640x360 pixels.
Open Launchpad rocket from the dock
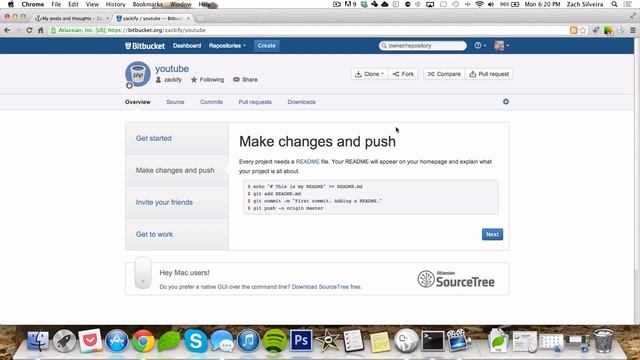pos(64,341)
